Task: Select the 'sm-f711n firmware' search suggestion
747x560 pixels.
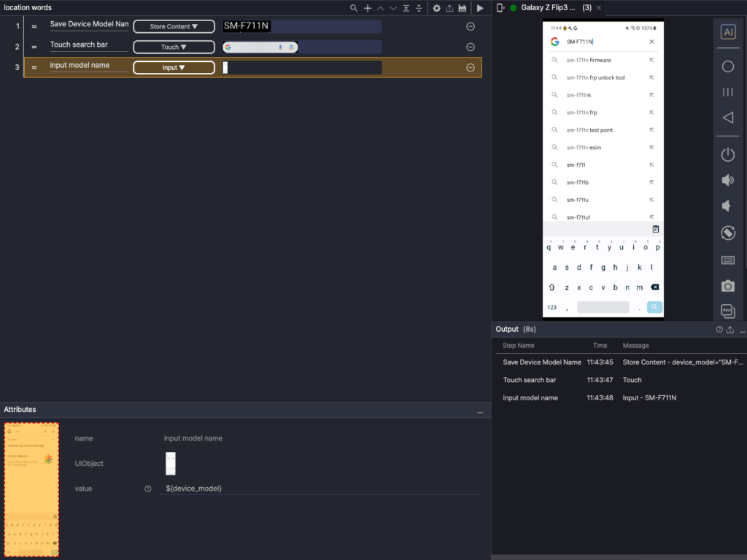Action: (x=589, y=60)
